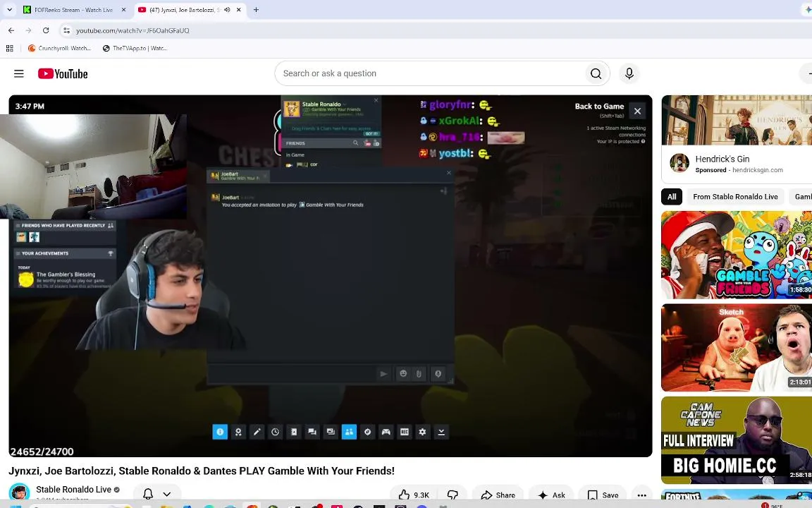Like the video with thumbs up 9.3K
This screenshot has width=812, height=508.
(413, 495)
